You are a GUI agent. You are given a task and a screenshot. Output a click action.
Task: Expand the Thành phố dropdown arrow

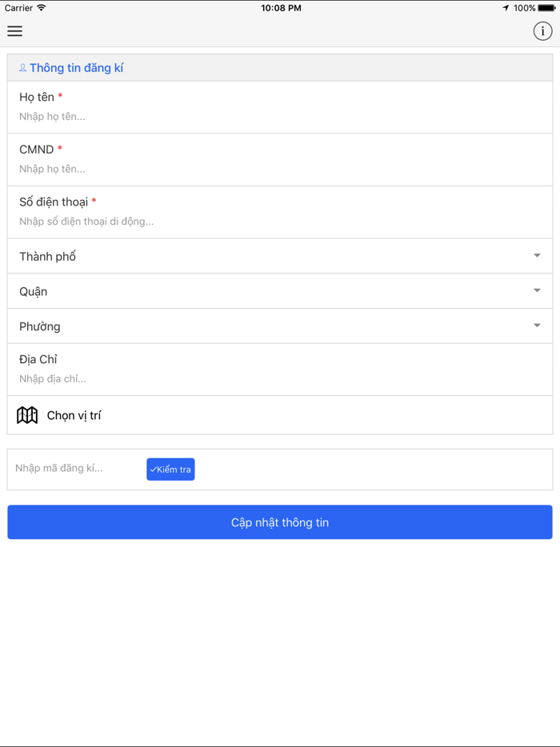pos(537,256)
